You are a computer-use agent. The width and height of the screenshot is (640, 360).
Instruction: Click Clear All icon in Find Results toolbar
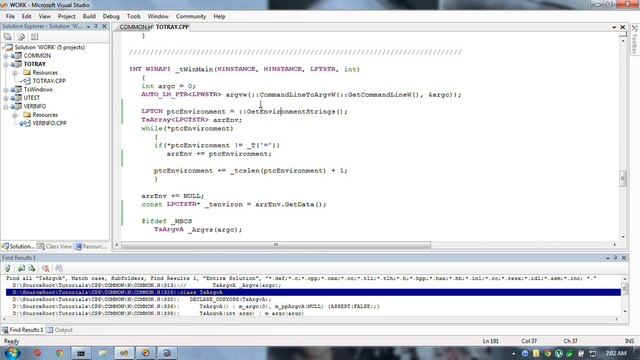tap(45, 268)
